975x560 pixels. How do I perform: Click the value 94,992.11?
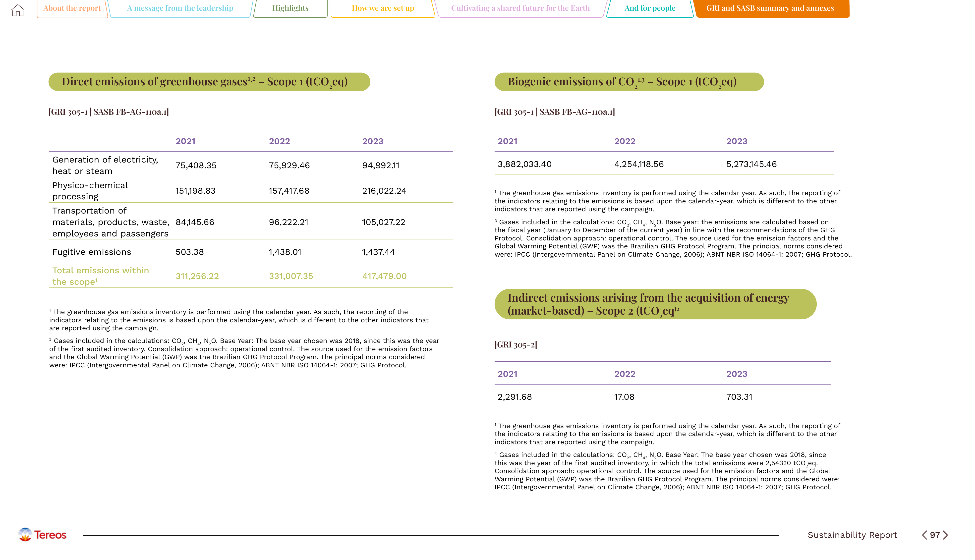381,165
